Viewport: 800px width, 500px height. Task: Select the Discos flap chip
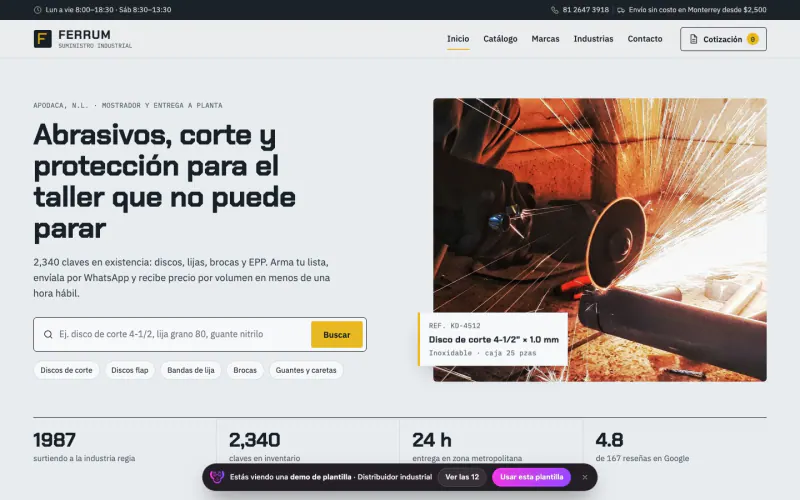click(130, 370)
